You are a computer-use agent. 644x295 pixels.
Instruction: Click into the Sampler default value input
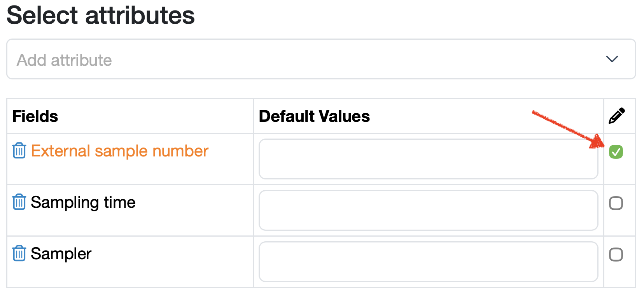(x=428, y=262)
